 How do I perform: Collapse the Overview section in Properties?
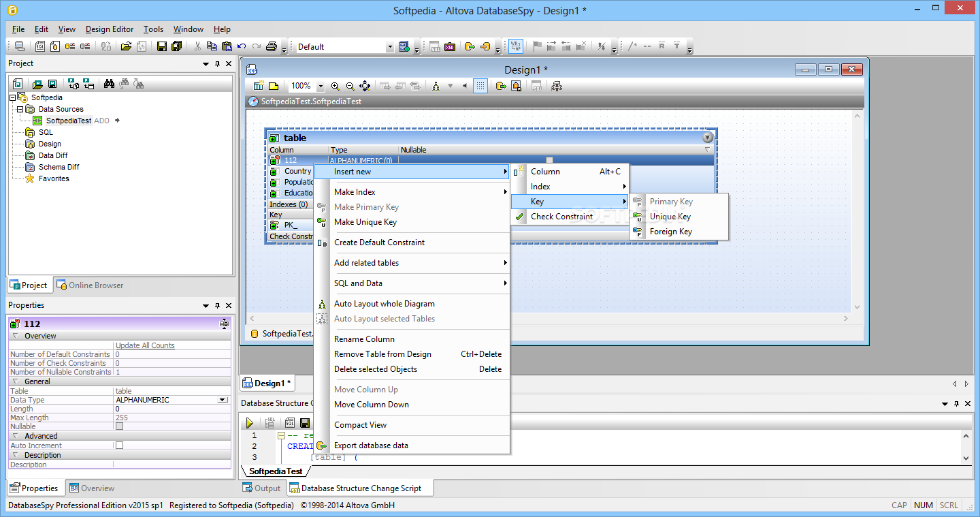(x=15, y=336)
